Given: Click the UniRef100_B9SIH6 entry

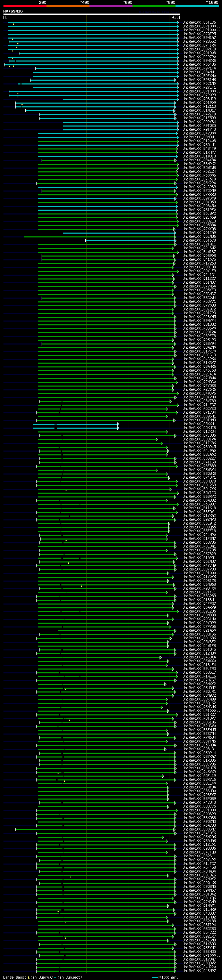Looking at the screenshot, I should pos(199,80).
